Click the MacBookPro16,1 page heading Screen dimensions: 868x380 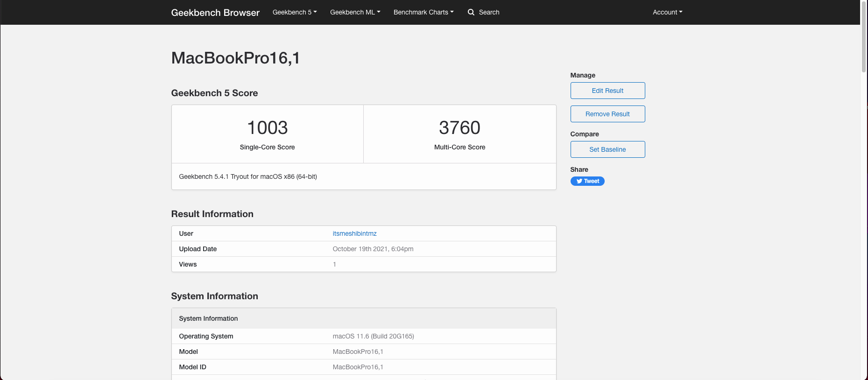coord(236,58)
